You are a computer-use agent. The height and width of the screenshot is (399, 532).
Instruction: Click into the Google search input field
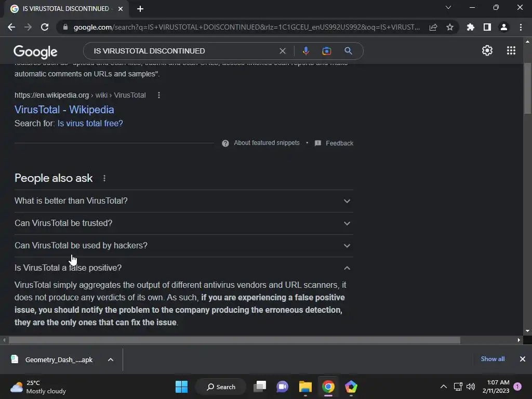coord(183,51)
